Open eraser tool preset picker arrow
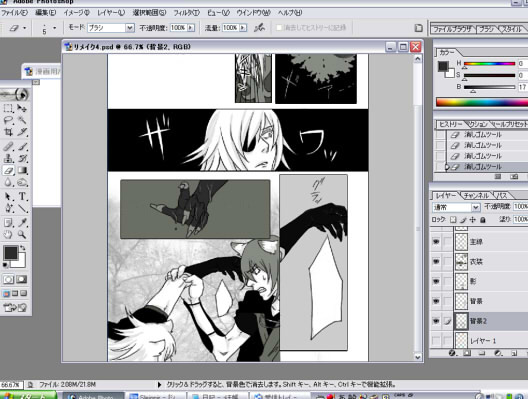 coord(24,28)
